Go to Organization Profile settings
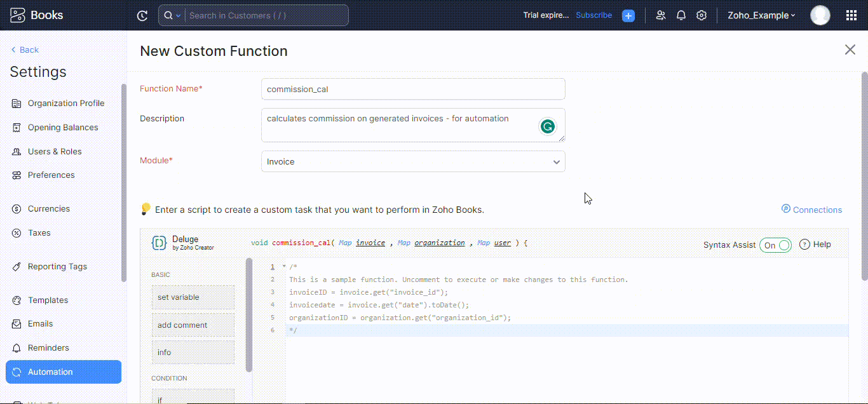This screenshot has height=404, width=868. [x=65, y=104]
